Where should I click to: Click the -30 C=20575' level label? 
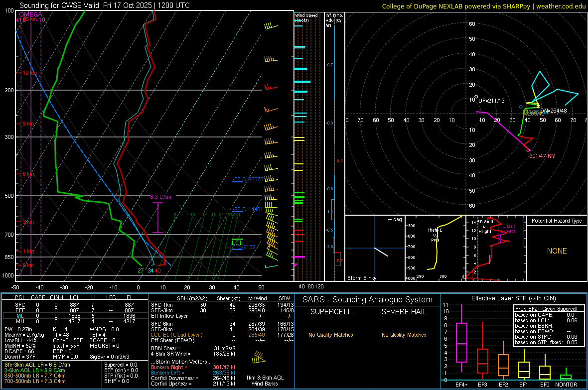248,180
